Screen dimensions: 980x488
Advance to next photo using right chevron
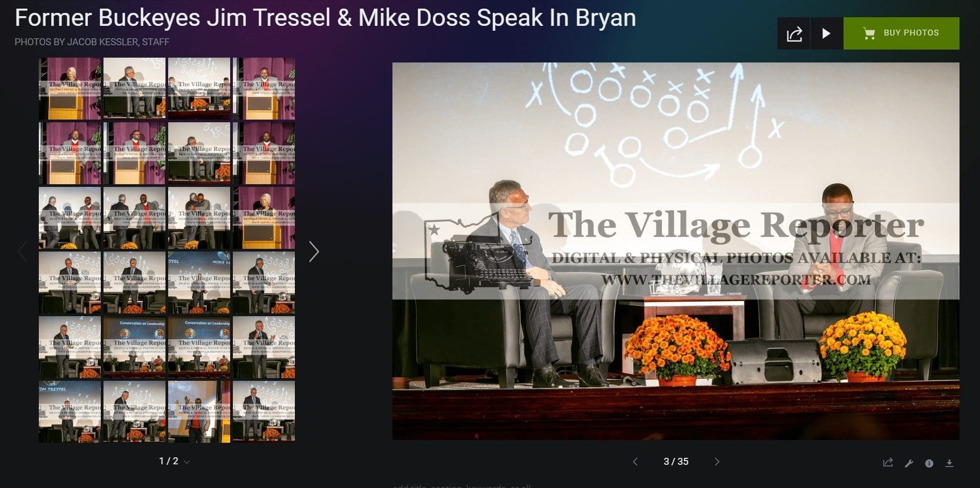coord(717,462)
